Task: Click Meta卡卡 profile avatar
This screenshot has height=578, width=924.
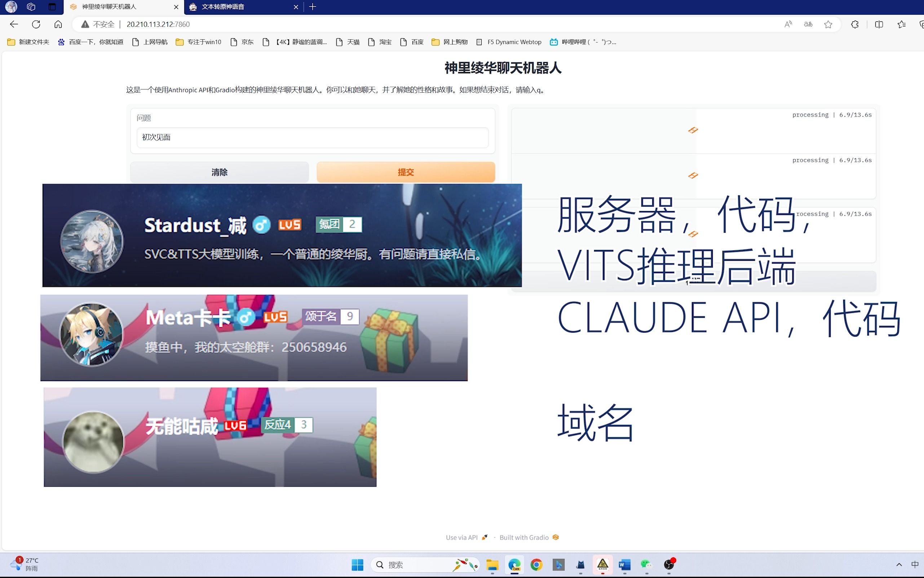Action: pos(91,334)
